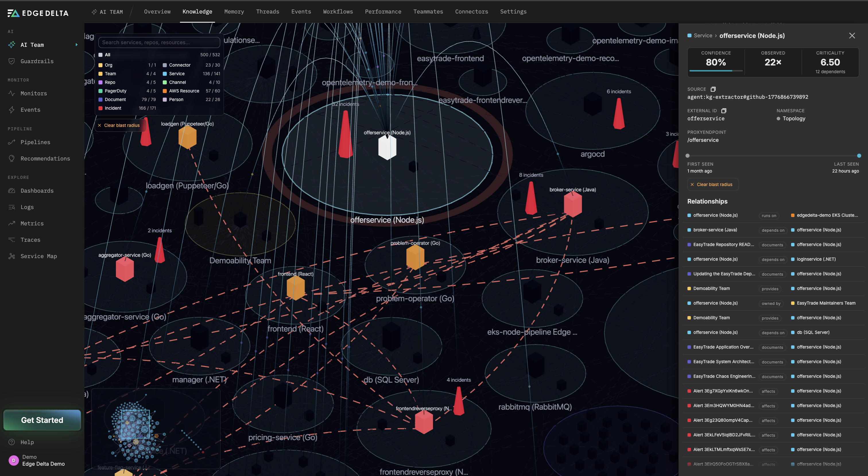The height and width of the screenshot is (476, 868).
Task: Clear blast radius in details panel
Action: [x=713, y=184]
